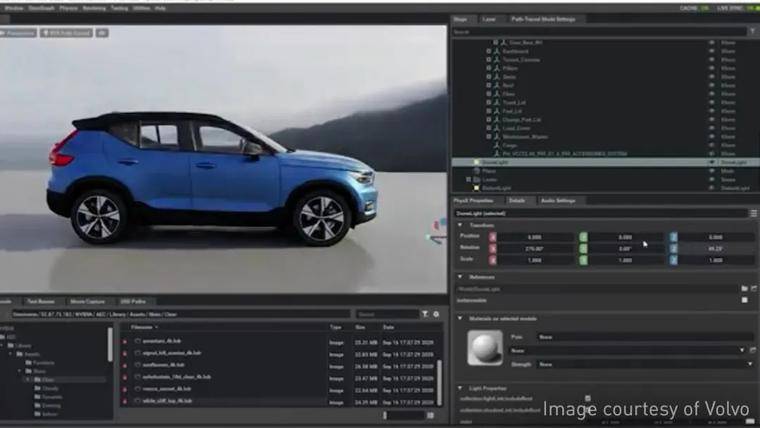The image size is (760, 428).
Task: Open the material None dropdown
Action: (627, 350)
